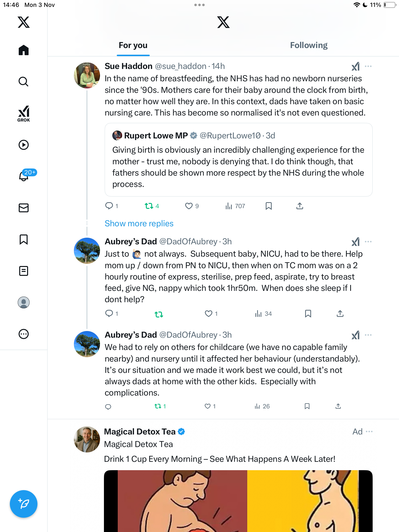Image resolution: width=399 pixels, height=532 pixels.
Task: Open more options on Sue Haddon's post
Action: [x=368, y=66]
